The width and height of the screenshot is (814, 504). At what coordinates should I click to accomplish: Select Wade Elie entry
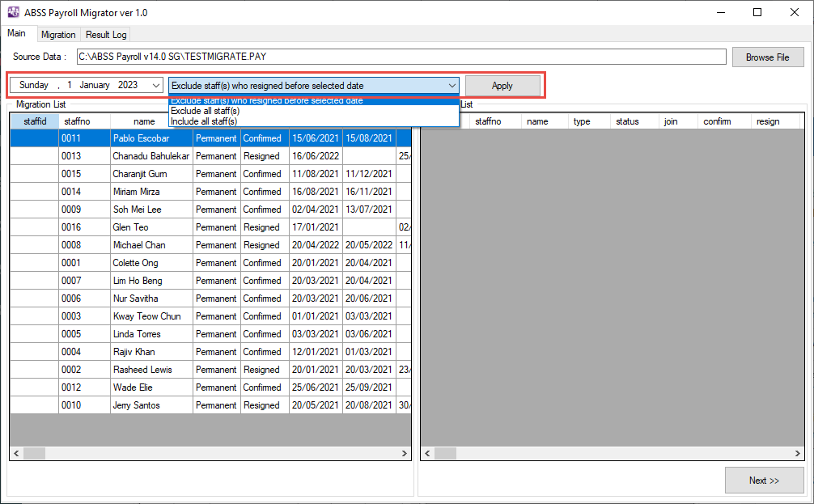[210, 388]
